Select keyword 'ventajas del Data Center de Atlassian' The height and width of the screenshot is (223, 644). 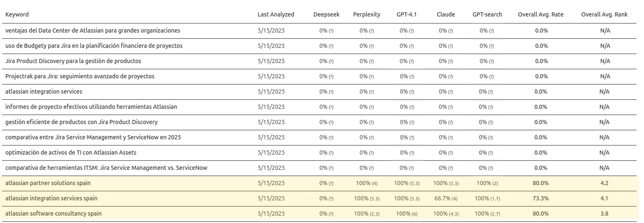92,31
